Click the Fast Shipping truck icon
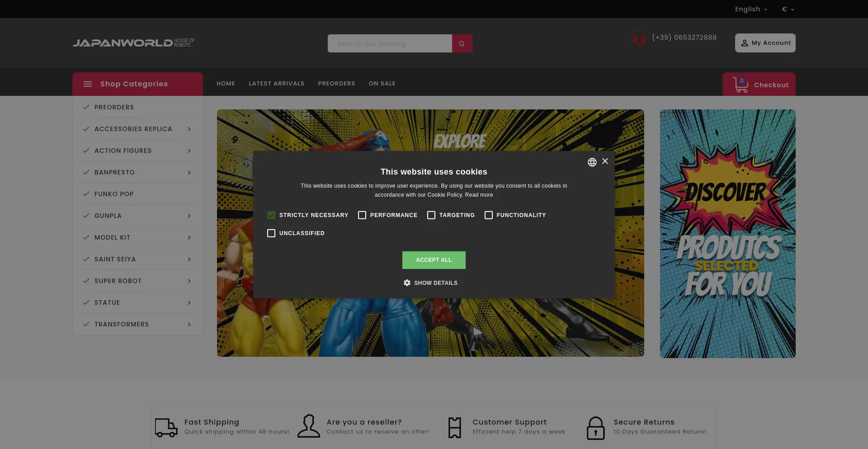The width and height of the screenshot is (868, 449). [x=166, y=427]
